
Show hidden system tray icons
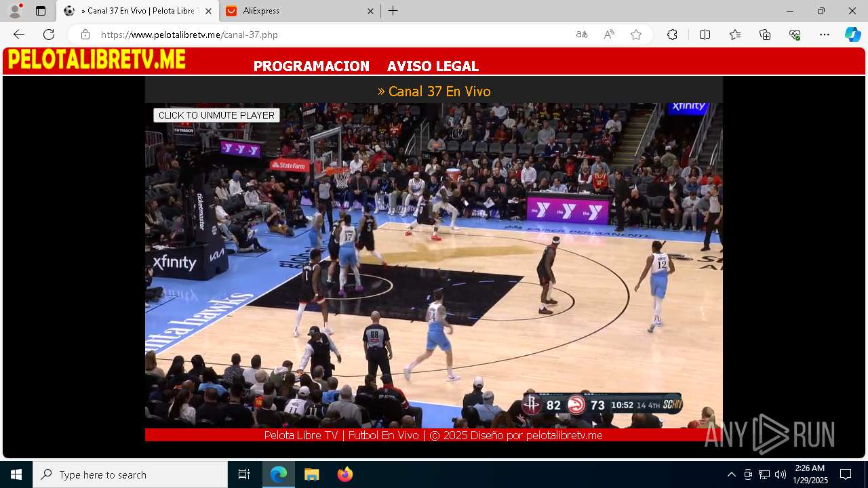click(731, 474)
